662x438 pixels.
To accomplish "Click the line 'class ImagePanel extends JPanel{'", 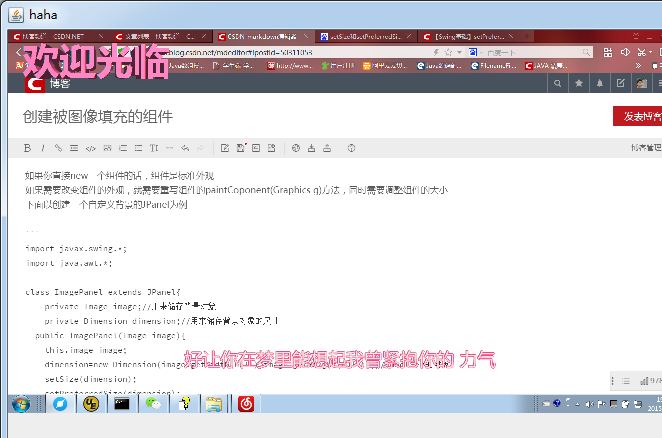I will pyautogui.click(x=103, y=292).
